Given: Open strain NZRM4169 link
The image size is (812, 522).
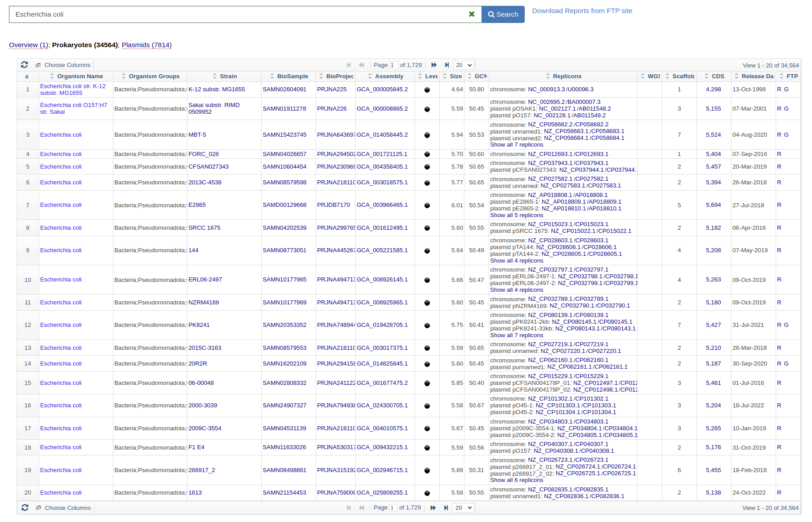Looking at the screenshot, I should 204,303.
